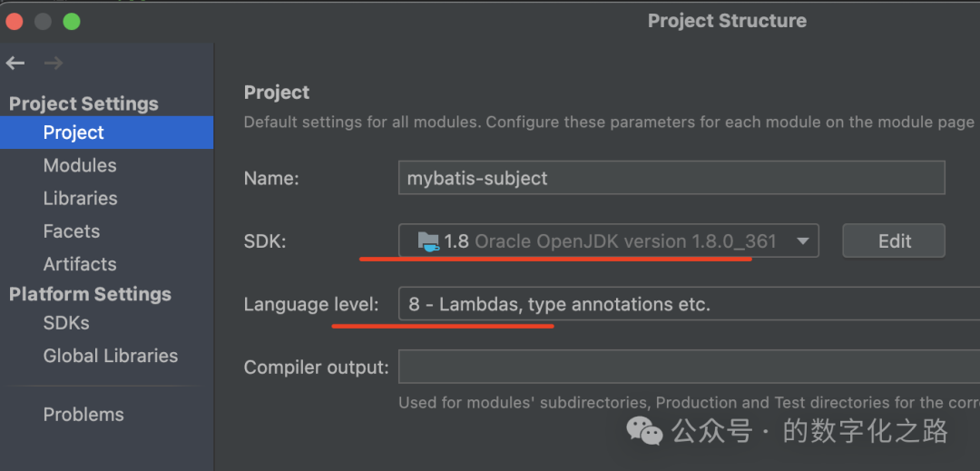Click the gray minimize window button

tap(43, 21)
